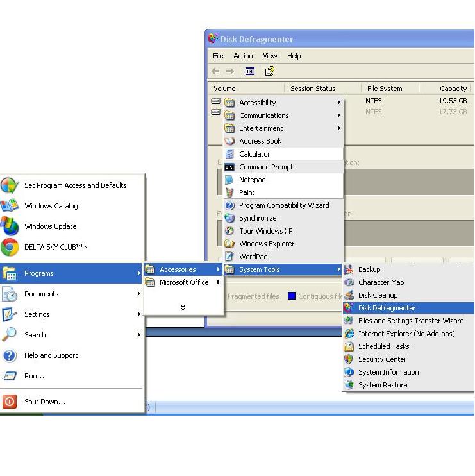The image size is (475, 476).
Task: Sort by the Capacity column header
Action: click(x=453, y=89)
